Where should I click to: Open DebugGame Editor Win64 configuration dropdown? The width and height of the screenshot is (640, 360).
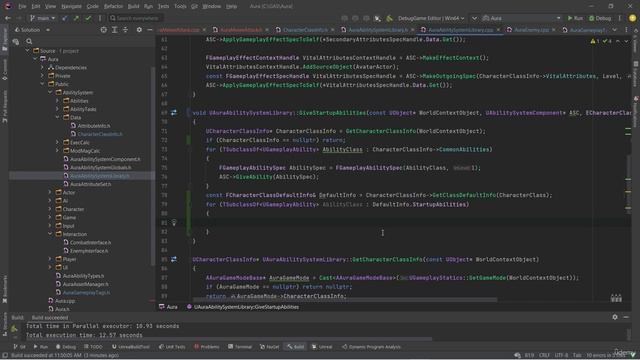[431, 18]
